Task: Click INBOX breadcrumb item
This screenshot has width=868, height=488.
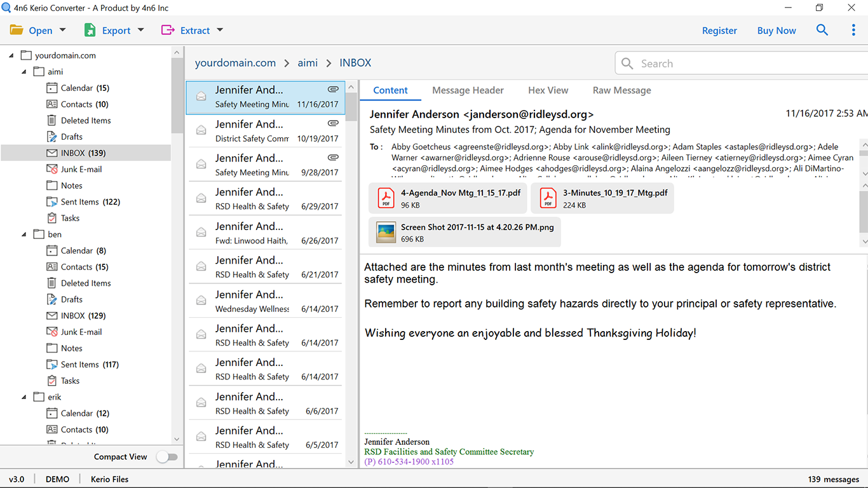Action: [355, 63]
